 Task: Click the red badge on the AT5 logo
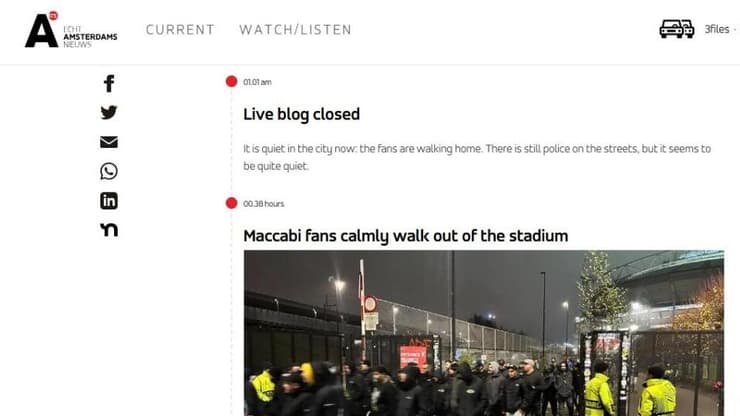53,16
